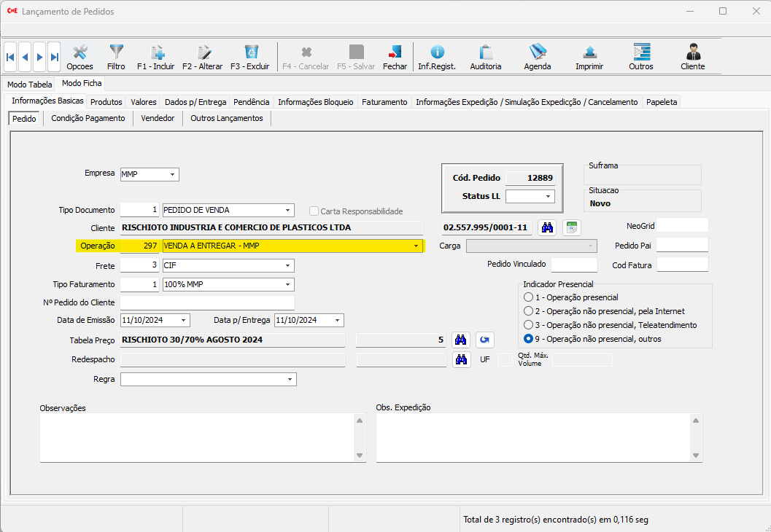Select 1 - Operação presencial option

529,297
